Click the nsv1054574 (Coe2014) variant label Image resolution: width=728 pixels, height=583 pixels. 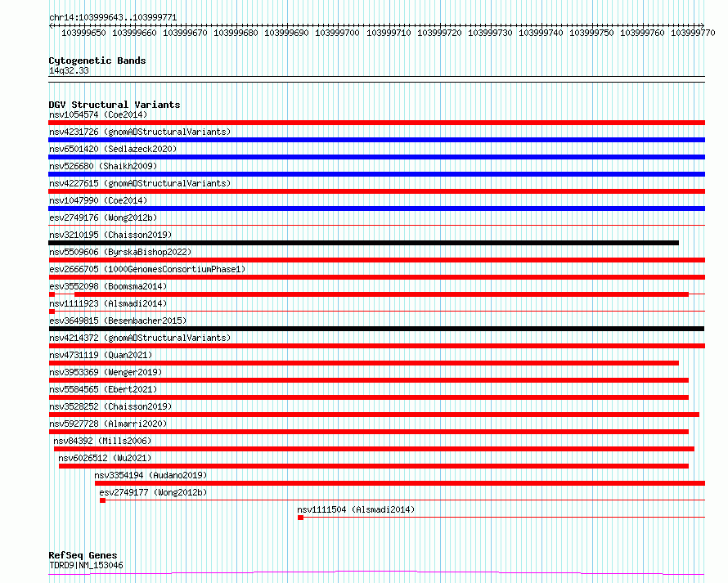pyautogui.click(x=98, y=114)
